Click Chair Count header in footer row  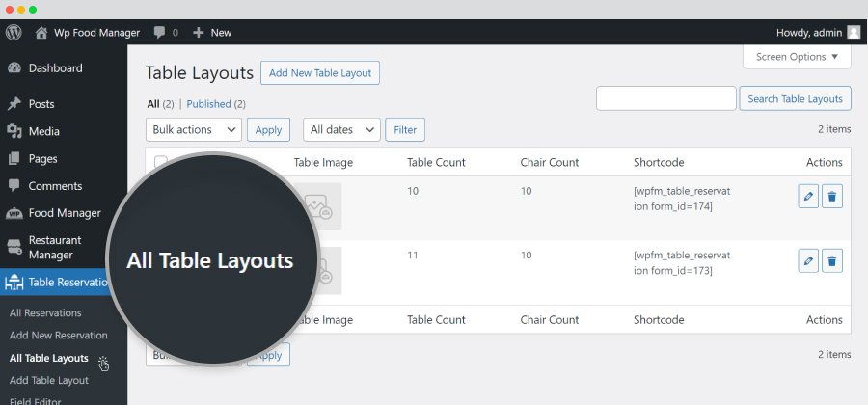click(x=549, y=320)
